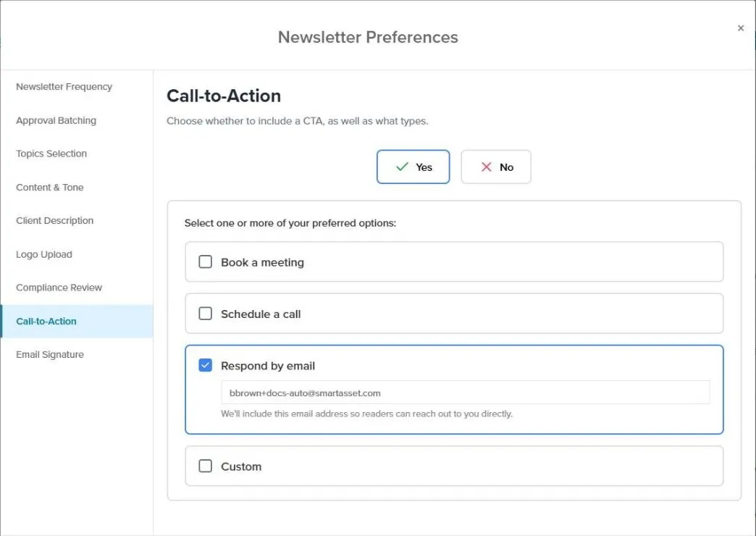Close the Newsletter Preferences dialog
Image resolution: width=756 pixels, height=536 pixels.
pyautogui.click(x=741, y=28)
